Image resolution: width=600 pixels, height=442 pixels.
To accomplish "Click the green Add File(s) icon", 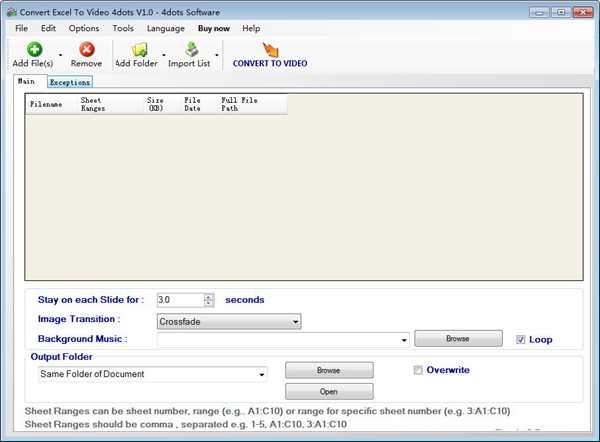I will (x=34, y=50).
